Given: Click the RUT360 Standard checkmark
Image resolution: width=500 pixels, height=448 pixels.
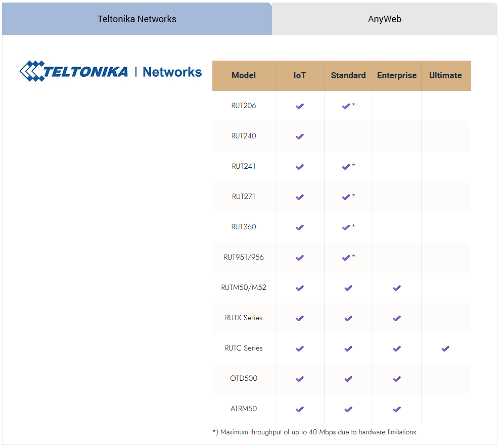Looking at the screenshot, I should pyautogui.click(x=346, y=227).
